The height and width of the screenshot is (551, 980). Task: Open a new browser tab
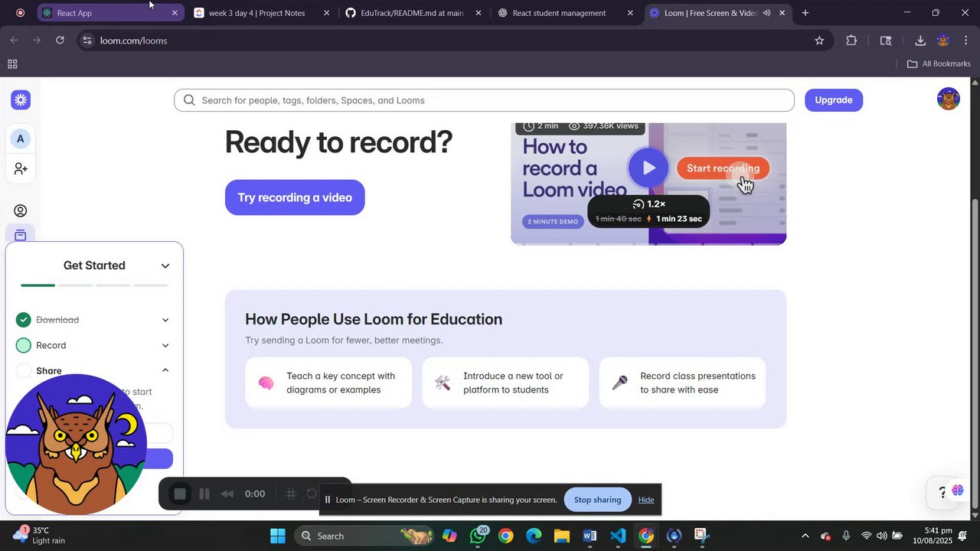tap(805, 13)
